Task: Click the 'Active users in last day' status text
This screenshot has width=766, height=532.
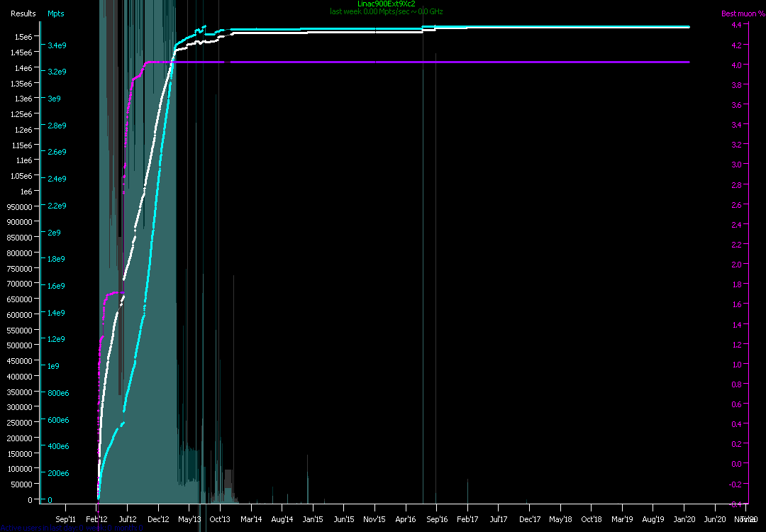Action: coord(71,528)
